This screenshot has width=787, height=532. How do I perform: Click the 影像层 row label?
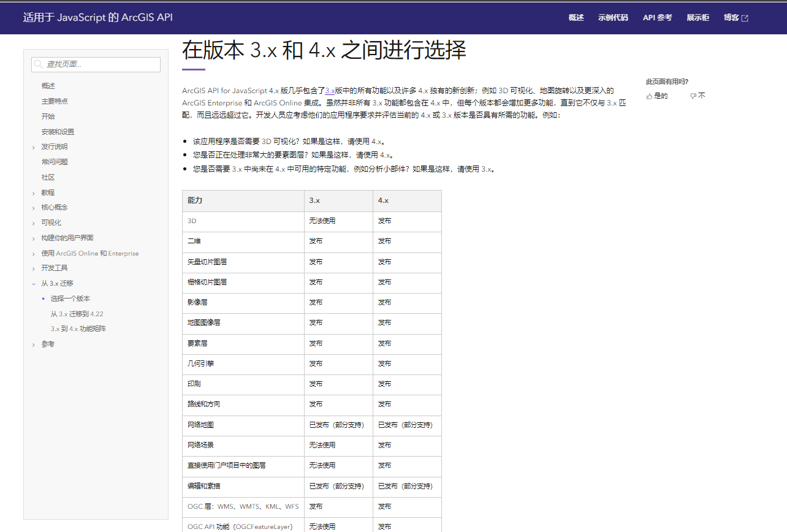[197, 302]
